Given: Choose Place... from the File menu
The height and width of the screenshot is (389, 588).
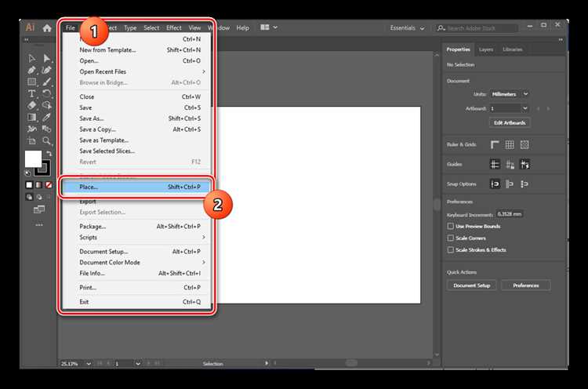Looking at the screenshot, I should tap(136, 187).
